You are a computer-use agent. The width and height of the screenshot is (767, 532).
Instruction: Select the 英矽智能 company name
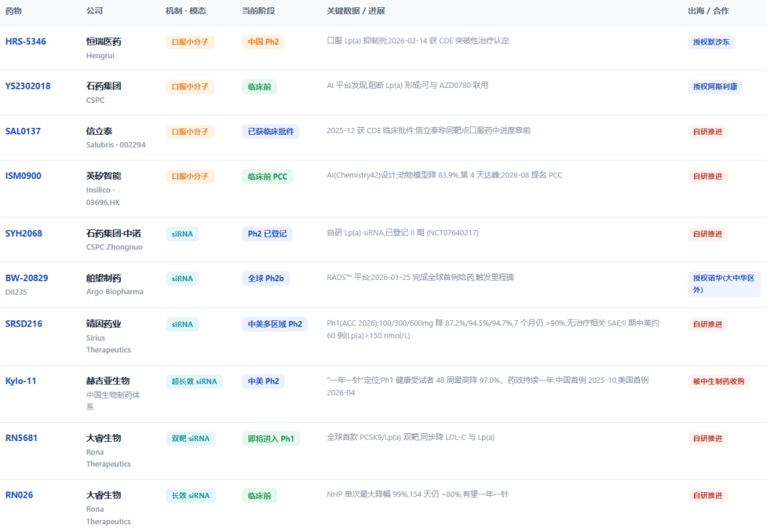pos(104,175)
